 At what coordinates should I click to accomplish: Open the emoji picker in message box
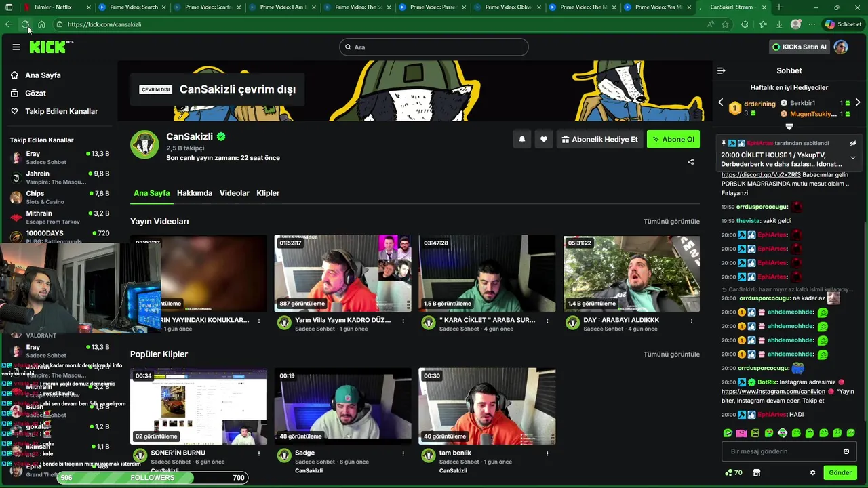pos(846,451)
